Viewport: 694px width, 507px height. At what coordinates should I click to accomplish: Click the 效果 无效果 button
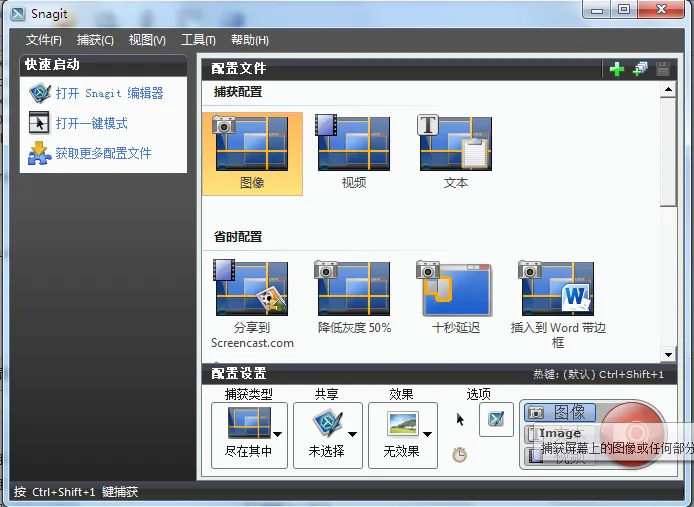[403, 435]
